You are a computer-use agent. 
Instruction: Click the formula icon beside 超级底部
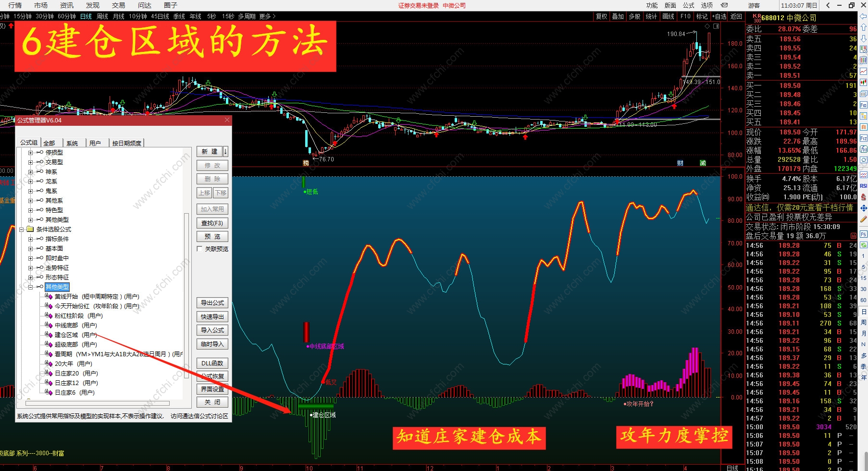tap(49, 344)
